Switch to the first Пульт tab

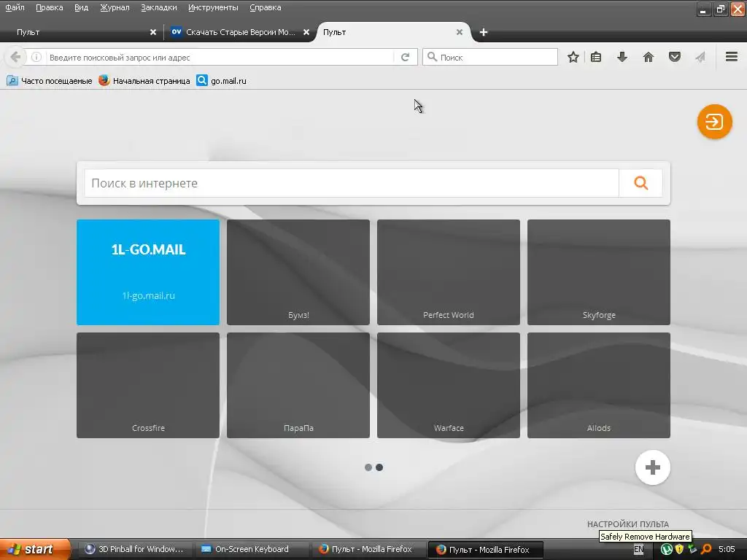coord(81,32)
